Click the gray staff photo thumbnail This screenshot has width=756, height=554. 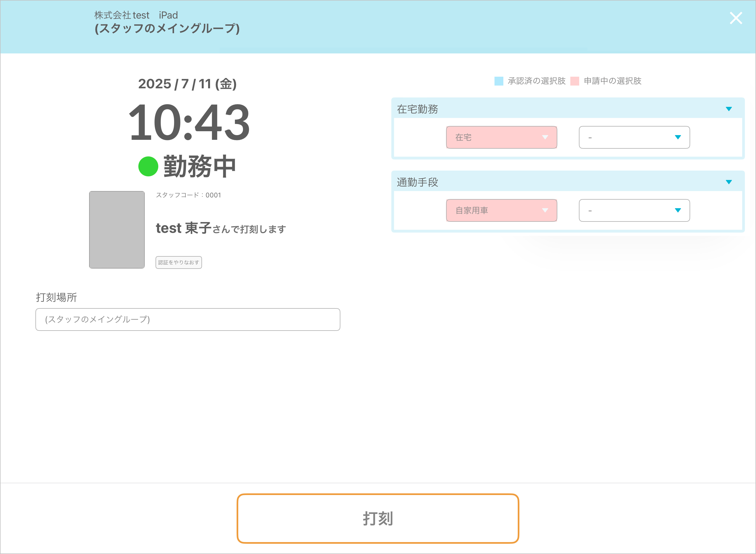click(117, 230)
